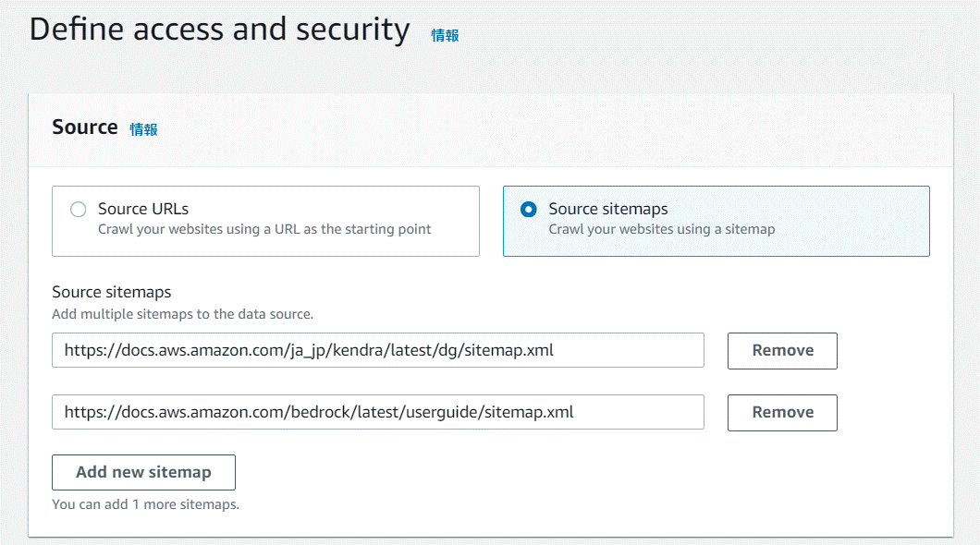Remove the bedrock userguide sitemap entry
The height and width of the screenshot is (545, 980).
[782, 413]
